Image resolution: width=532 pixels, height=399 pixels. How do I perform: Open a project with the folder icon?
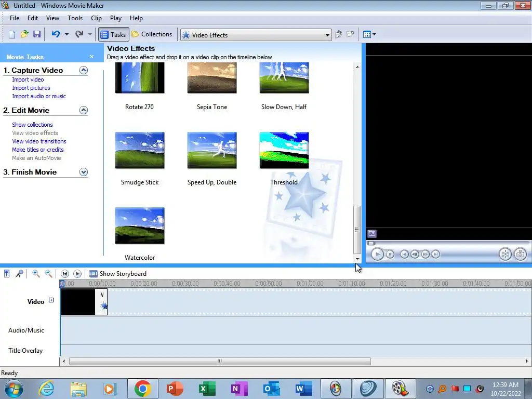(24, 34)
